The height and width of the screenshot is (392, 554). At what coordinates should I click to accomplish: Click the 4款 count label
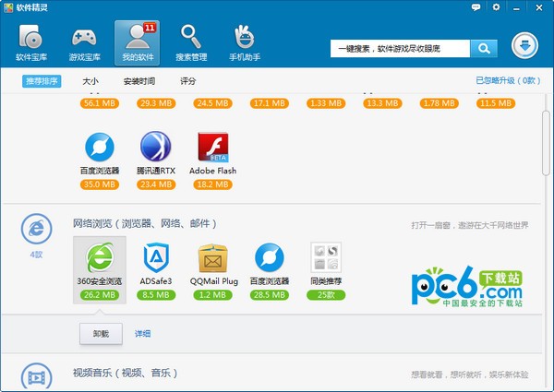[x=36, y=255]
